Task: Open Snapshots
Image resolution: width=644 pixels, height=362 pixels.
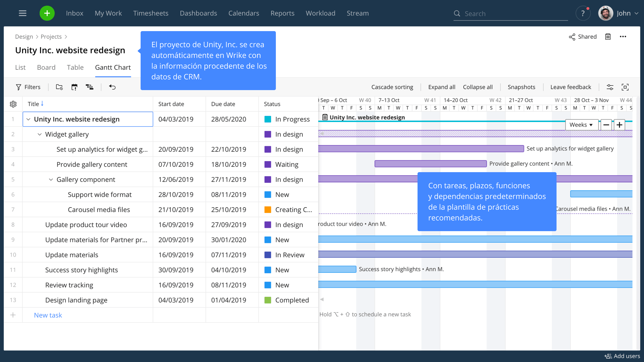Action: (x=521, y=87)
